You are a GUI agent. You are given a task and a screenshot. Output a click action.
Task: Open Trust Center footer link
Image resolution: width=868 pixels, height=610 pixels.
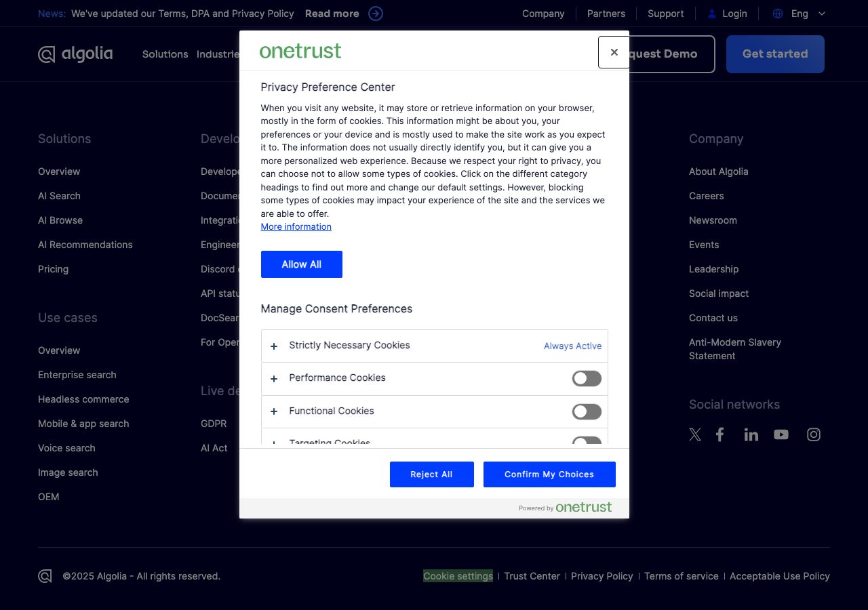[532, 576]
